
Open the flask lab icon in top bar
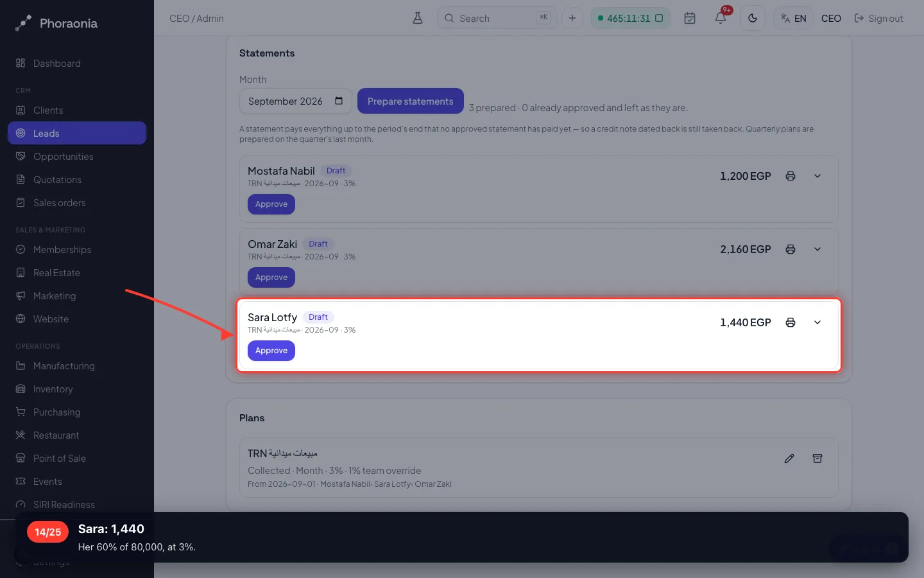tap(418, 18)
